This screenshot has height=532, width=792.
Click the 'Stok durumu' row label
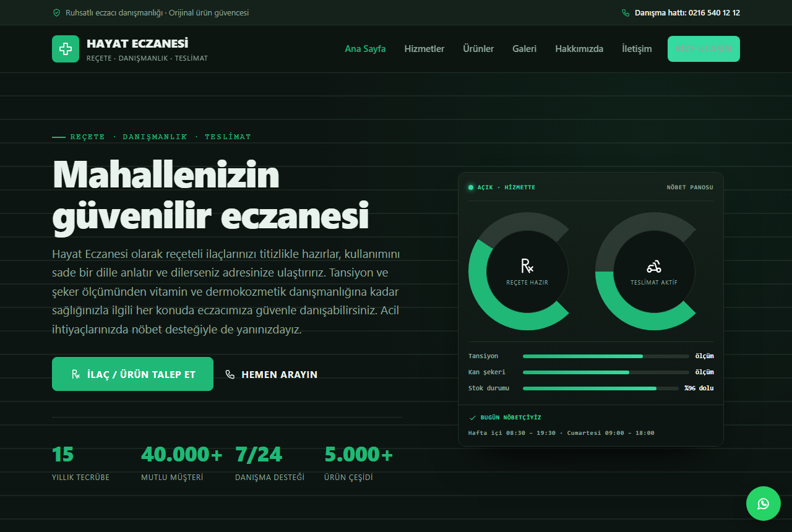(489, 388)
